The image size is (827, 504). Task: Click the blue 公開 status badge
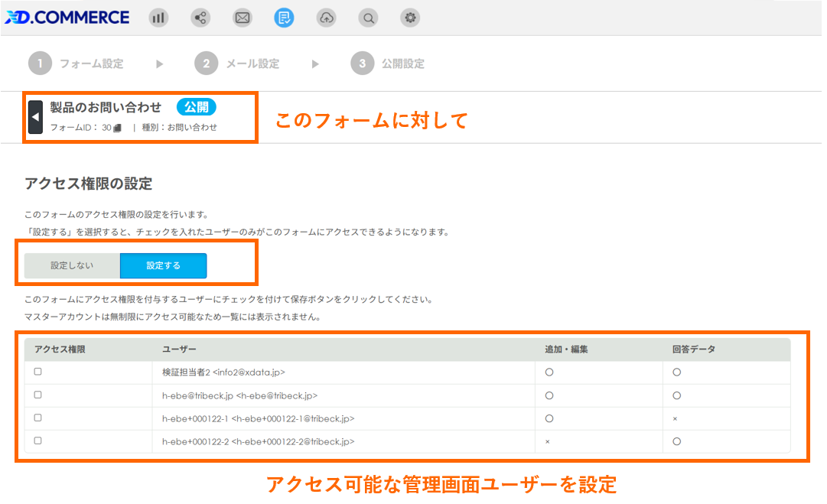[x=197, y=107]
